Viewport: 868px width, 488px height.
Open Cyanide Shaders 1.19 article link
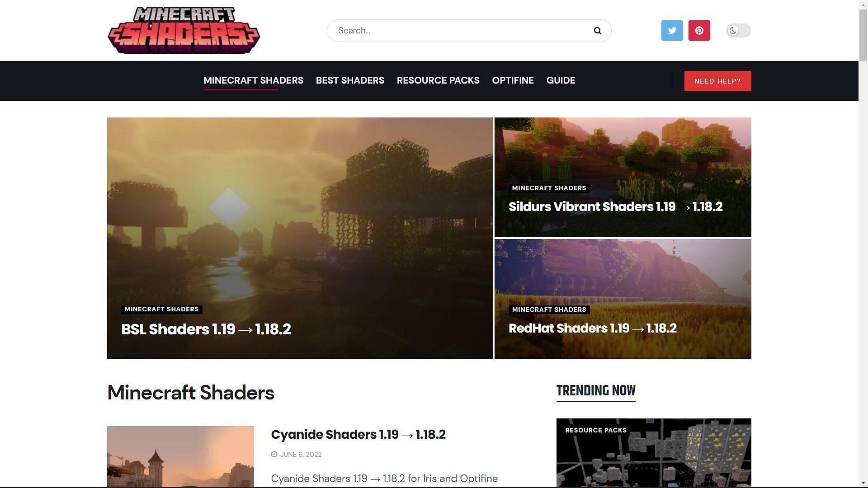359,434
